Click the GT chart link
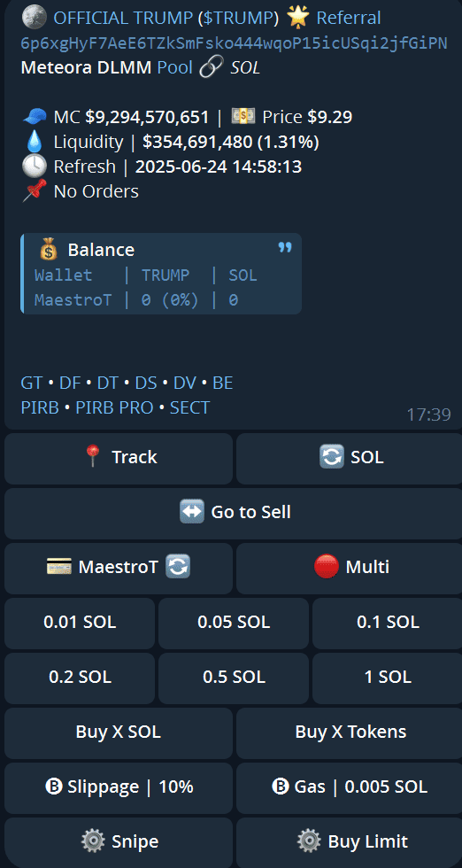 pyautogui.click(x=31, y=383)
